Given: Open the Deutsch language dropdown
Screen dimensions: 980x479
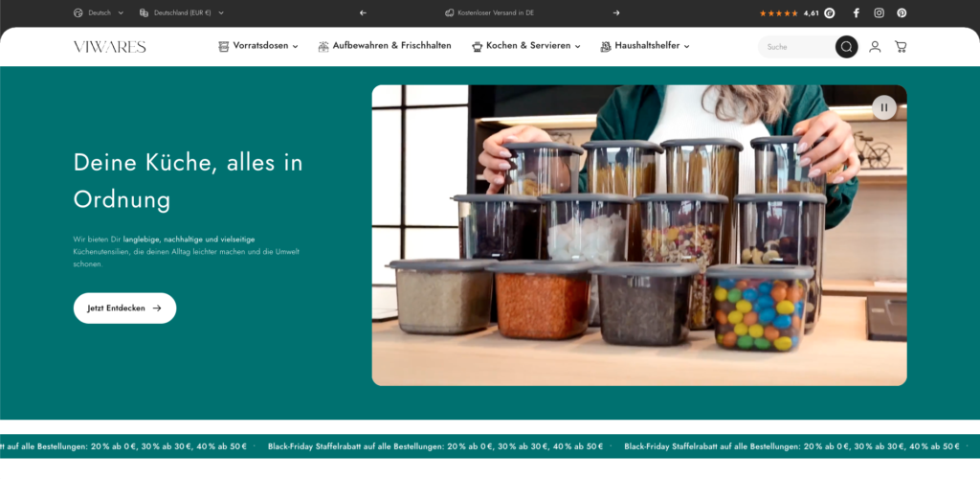Looking at the screenshot, I should pyautogui.click(x=99, y=13).
